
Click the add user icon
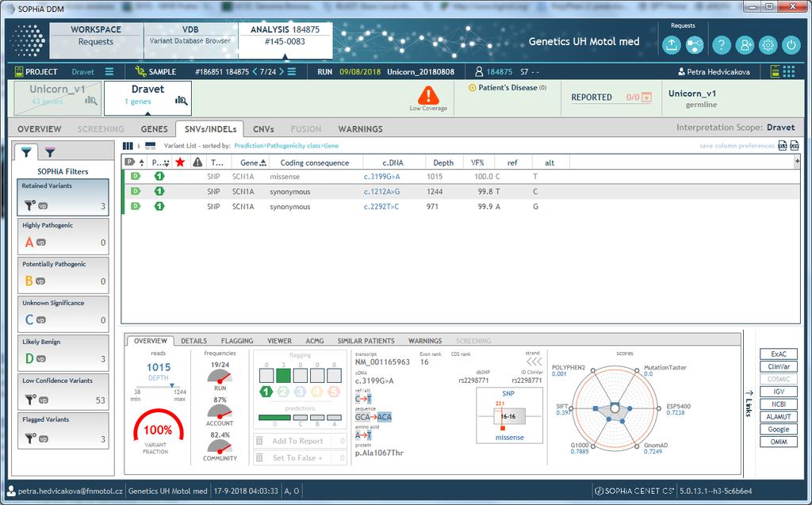744,45
